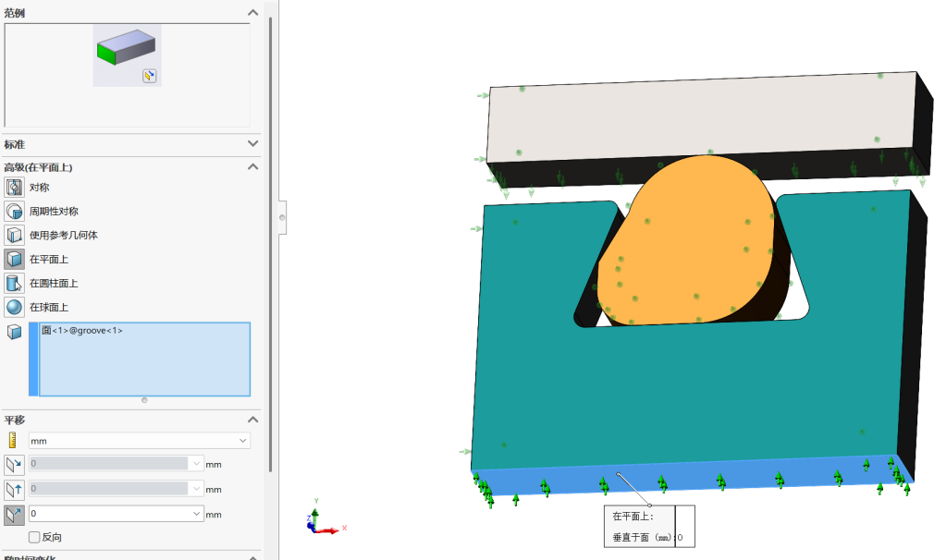Enable the 反向 reverse direction checkbox

(34, 537)
